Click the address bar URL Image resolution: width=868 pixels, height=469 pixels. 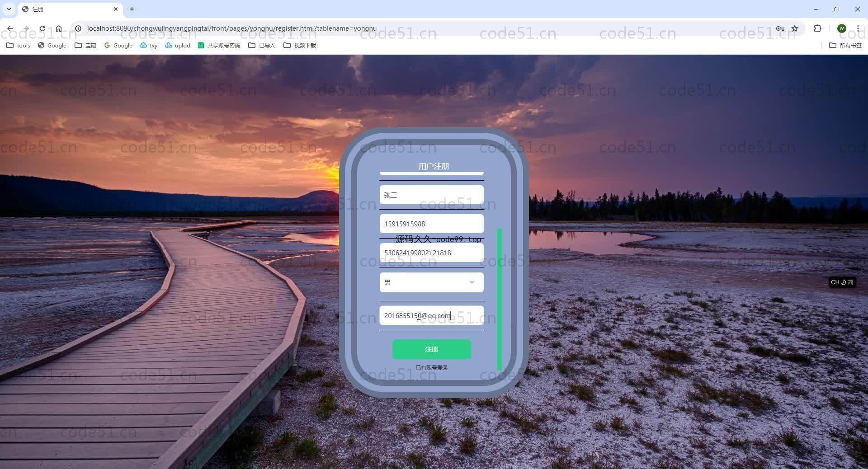(x=231, y=28)
